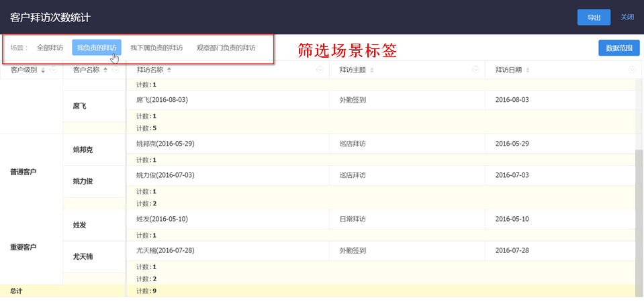
Task: Open visit 席飞(2016-08-03)
Action: [x=162, y=100]
